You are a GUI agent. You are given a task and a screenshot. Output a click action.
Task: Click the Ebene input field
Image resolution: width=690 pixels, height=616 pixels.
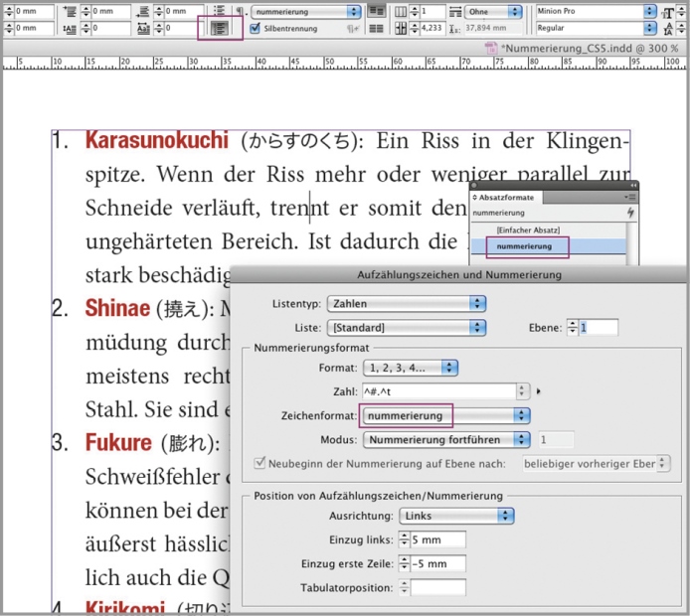(598, 328)
